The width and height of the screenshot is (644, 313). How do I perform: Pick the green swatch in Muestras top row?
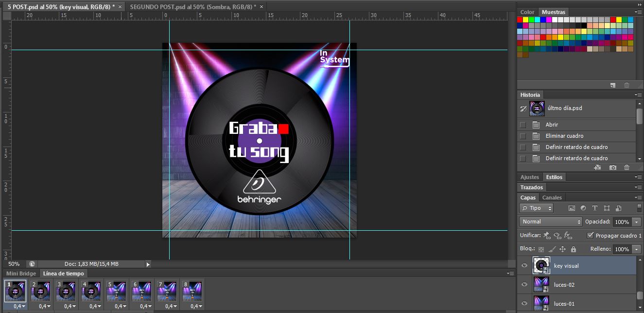532,20
